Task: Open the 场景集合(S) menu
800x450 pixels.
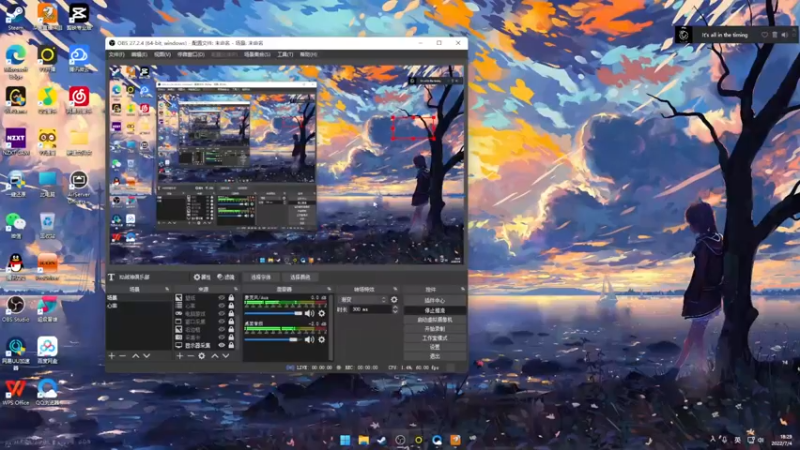Action: pyautogui.click(x=257, y=54)
